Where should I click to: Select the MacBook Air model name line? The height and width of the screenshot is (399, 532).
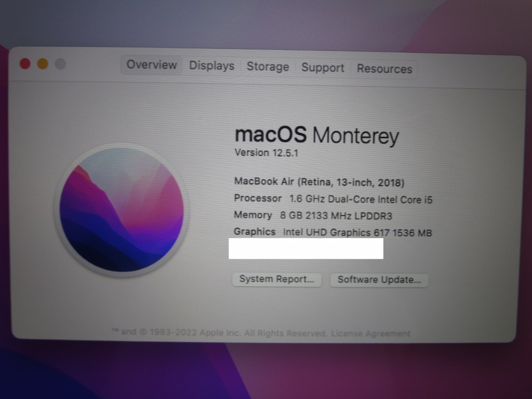(x=319, y=182)
